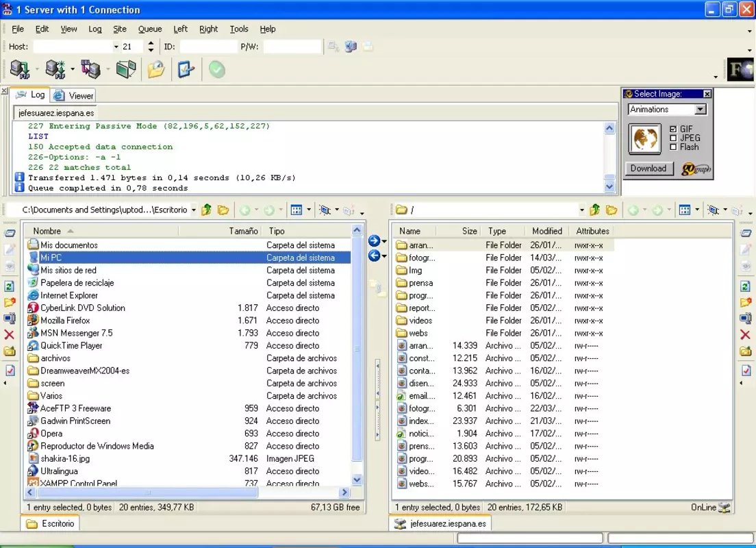Open remote path dropdown showing slash
Viewport: 756px width, 548px height.
581,210
